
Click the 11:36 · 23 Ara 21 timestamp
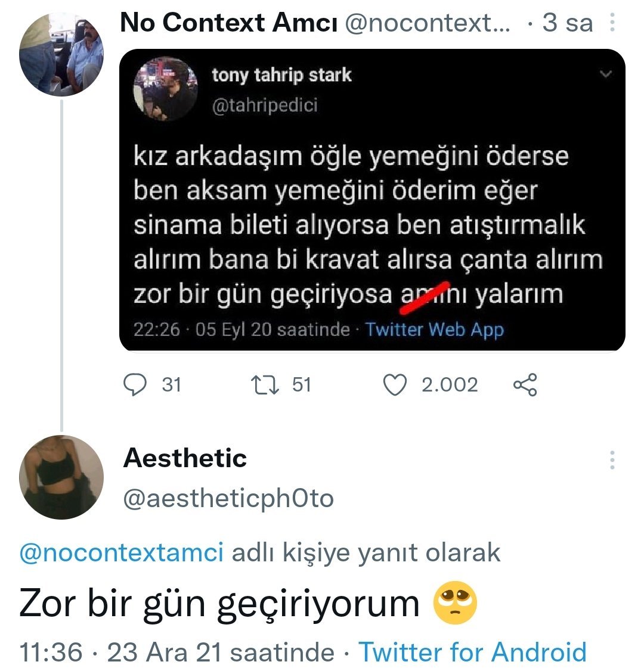click(x=177, y=652)
